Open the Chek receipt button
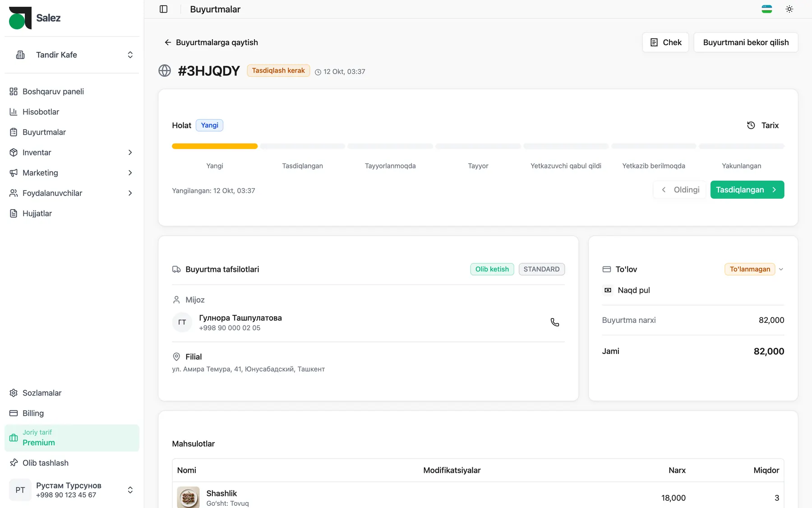The height and width of the screenshot is (508, 812). pyautogui.click(x=665, y=42)
